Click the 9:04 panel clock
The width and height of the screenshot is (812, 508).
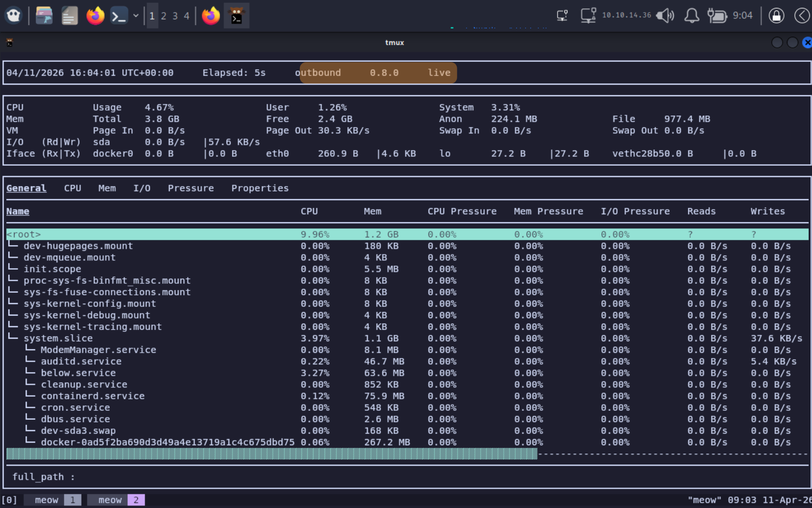pos(743,15)
